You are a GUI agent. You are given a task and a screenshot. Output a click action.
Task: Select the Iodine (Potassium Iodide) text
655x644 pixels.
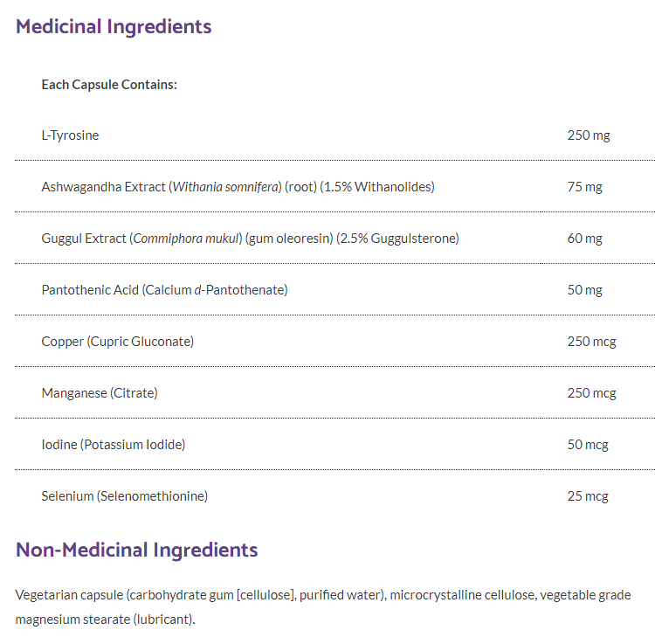point(114,445)
